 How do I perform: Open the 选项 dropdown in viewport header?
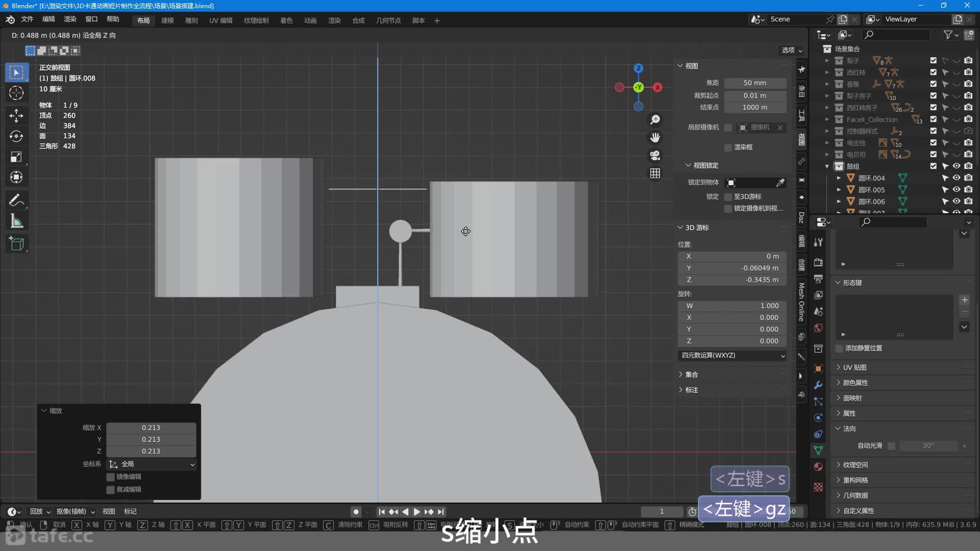pos(792,50)
